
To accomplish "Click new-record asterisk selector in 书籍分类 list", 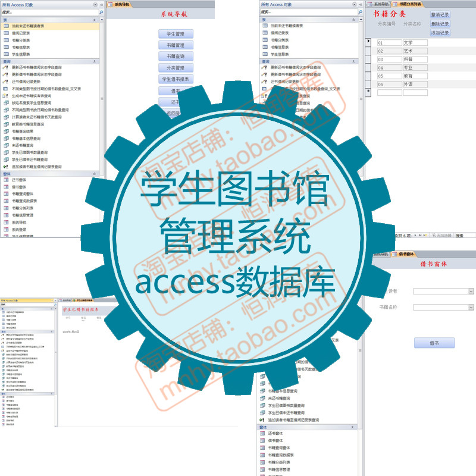I will 368,92.
